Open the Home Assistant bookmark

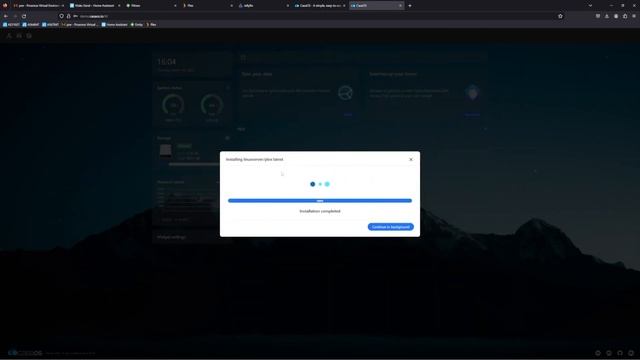pos(115,24)
